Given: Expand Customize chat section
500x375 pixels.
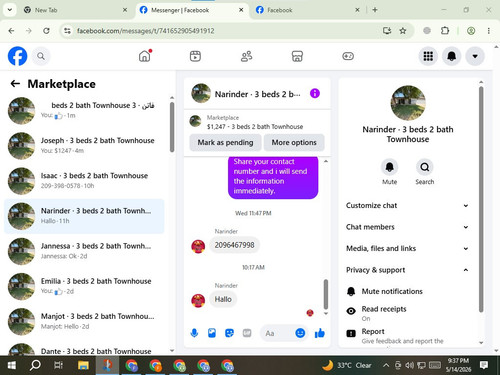Looking at the screenshot, I should 407,205.
